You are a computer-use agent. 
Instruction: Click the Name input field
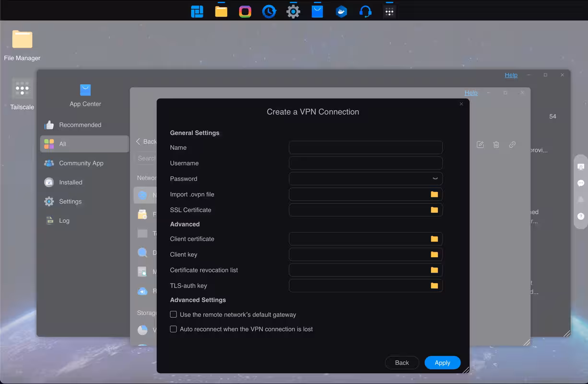(x=365, y=147)
